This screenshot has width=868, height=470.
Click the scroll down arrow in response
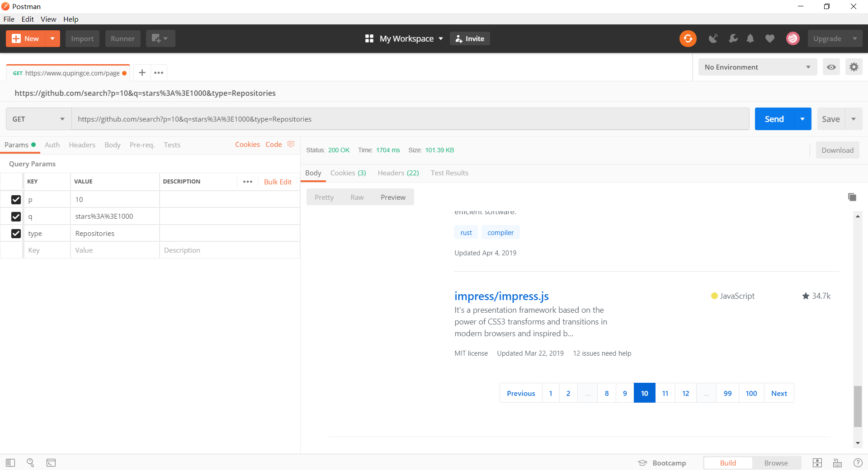pos(858,443)
